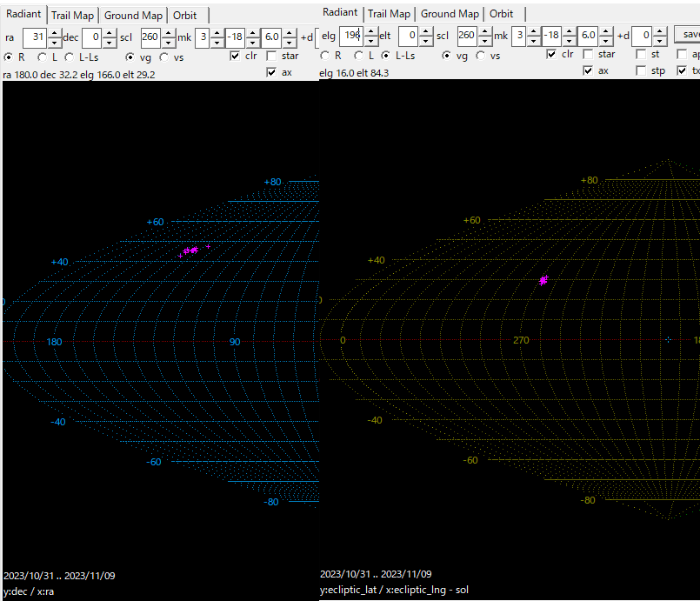Uncheck the clr checkbox in the left panel
The image size is (700, 601).
click(236, 56)
